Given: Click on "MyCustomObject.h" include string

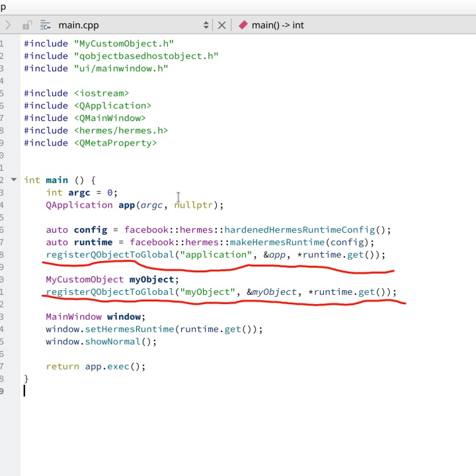Looking at the screenshot, I should coord(124,44).
